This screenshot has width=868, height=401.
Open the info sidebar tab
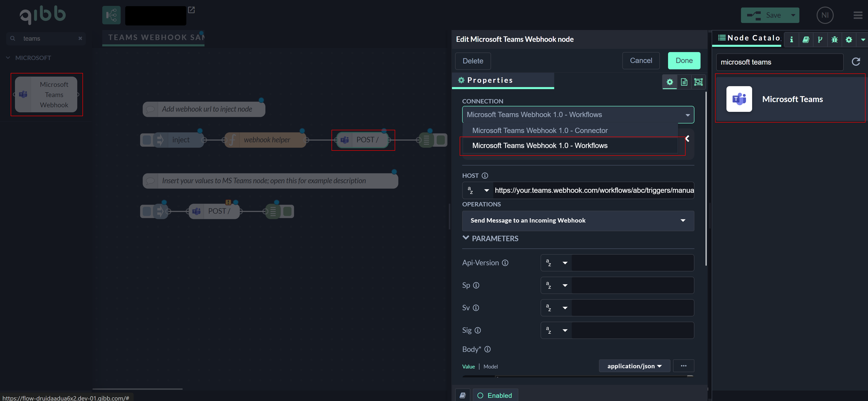pyautogui.click(x=791, y=40)
